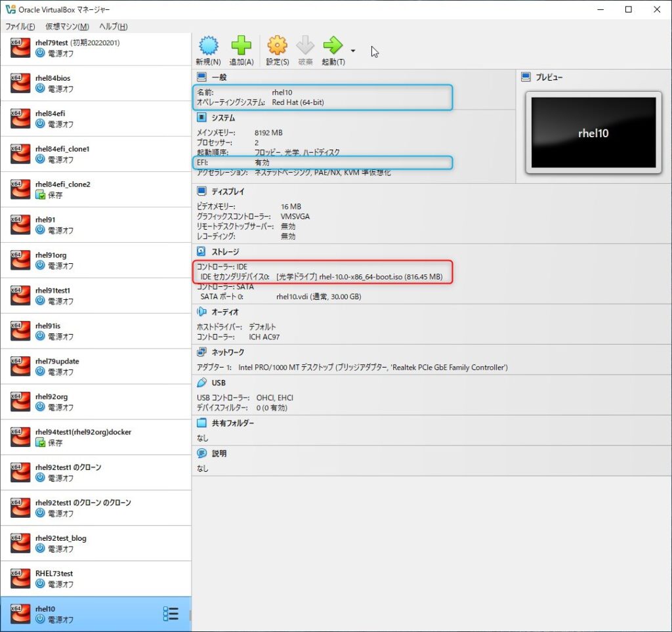Screen dimensions: 672x632
Task: Open the Help (ヘルプ) menu
Action: click(113, 26)
